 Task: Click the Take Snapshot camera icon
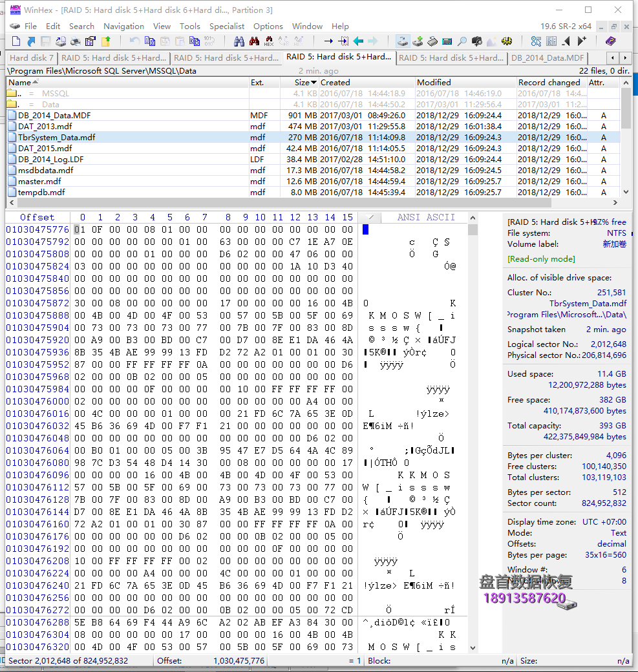(x=477, y=41)
